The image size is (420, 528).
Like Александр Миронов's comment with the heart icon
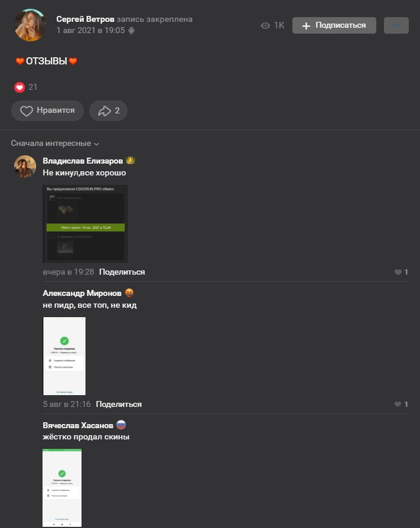coord(398,404)
